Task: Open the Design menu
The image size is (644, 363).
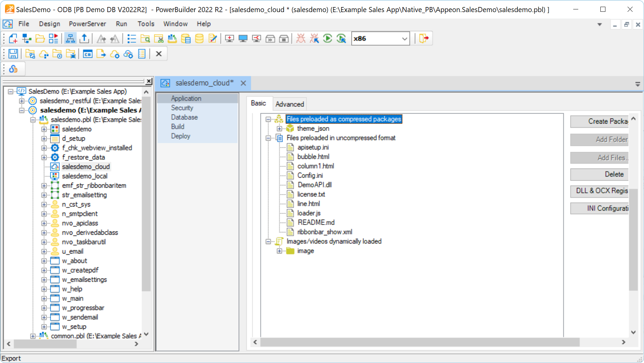Action: (49, 24)
